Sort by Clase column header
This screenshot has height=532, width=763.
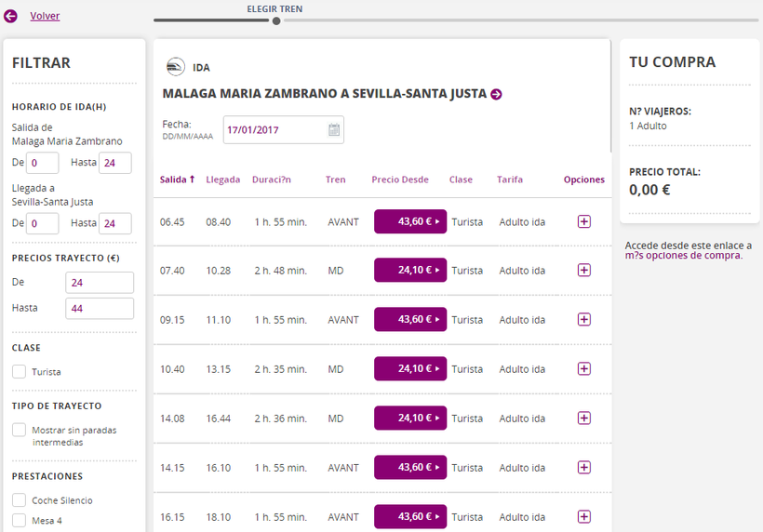[461, 180]
